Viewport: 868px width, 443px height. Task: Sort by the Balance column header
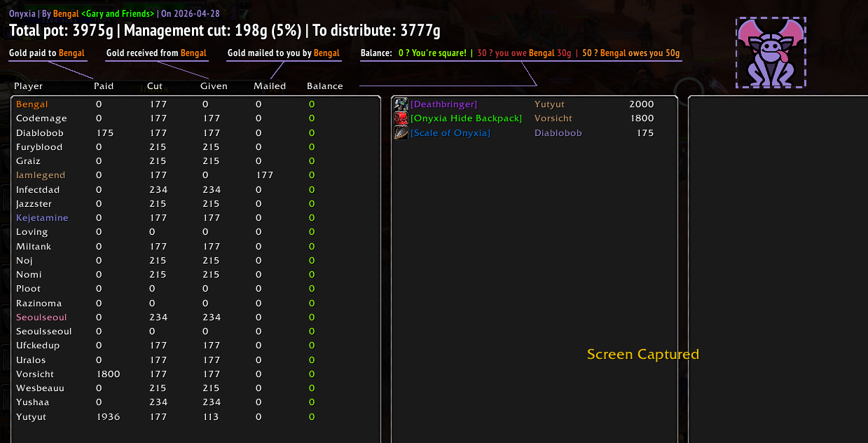(x=325, y=86)
